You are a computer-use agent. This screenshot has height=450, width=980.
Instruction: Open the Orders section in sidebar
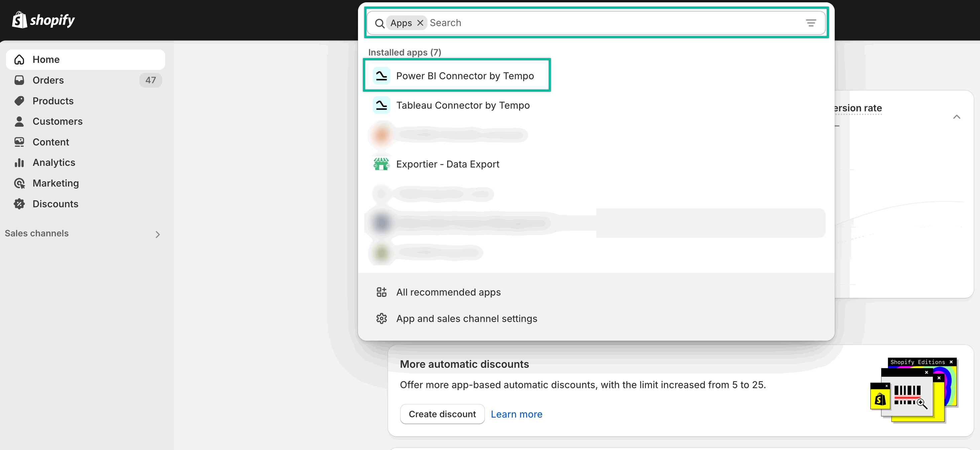click(48, 80)
